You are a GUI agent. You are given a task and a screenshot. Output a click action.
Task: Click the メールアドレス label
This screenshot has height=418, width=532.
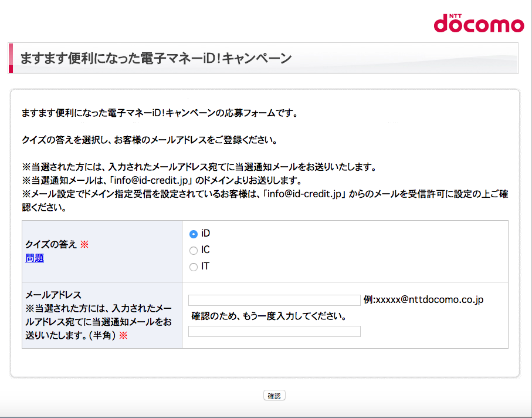pos(53,295)
